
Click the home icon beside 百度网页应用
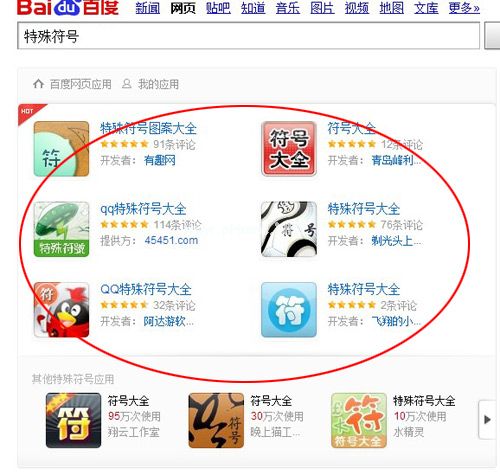[x=38, y=84]
